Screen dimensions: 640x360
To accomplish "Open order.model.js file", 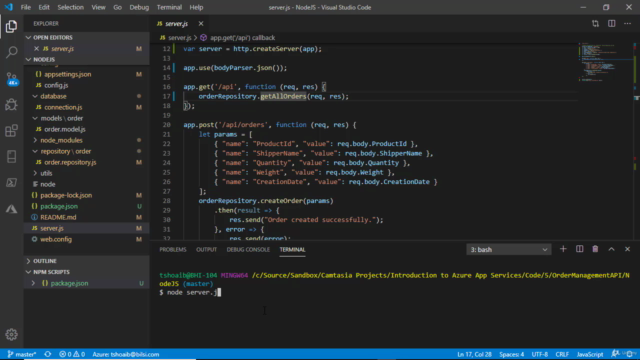I will tap(65, 129).
